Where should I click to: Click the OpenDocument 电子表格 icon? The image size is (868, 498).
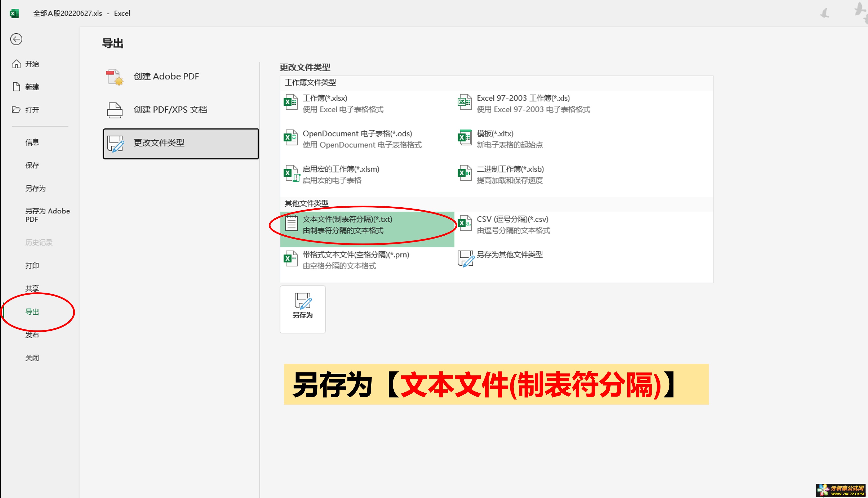[291, 138]
